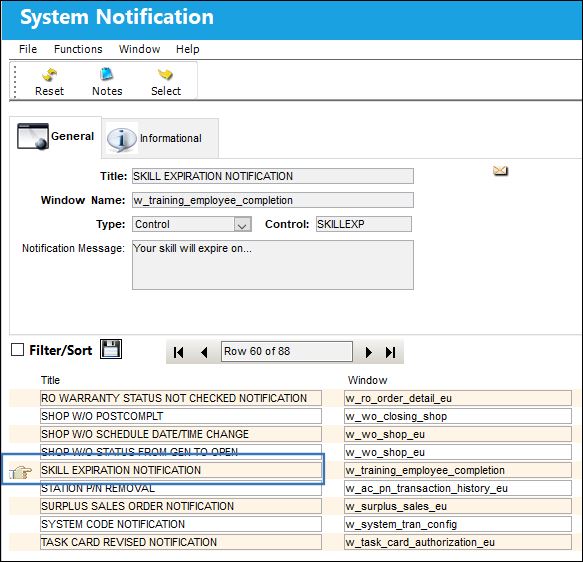The width and height of the screenshot is (583, 562).
Task: Select SURPLUS SALES ORDER NOTIFICATION row
Action: 181,506
